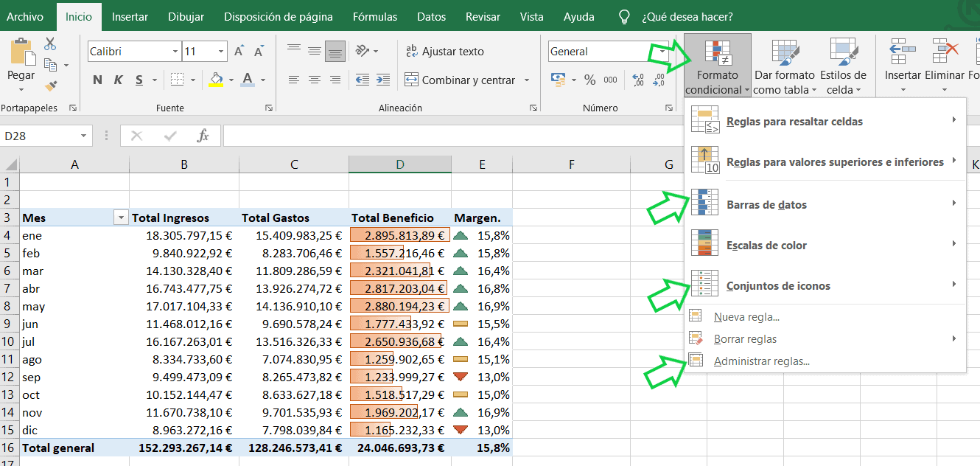
Task: Align text to middle vertically
Action: [x=315, y=51]
